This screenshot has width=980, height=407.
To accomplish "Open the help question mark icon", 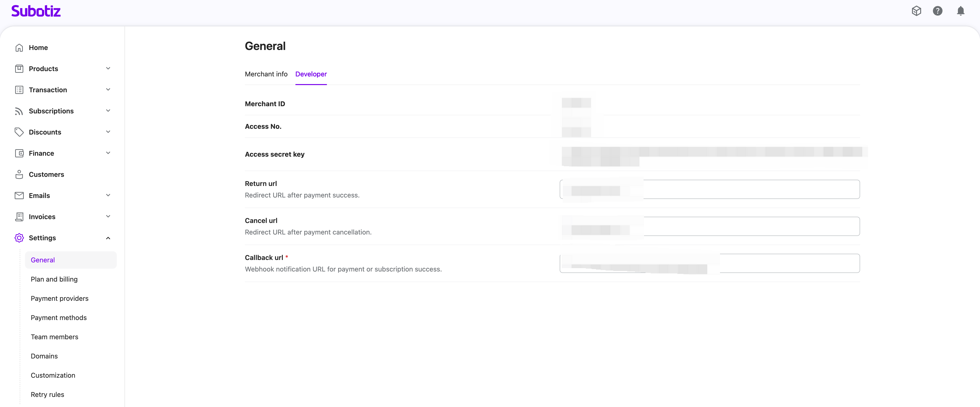I will pos(937,11).
